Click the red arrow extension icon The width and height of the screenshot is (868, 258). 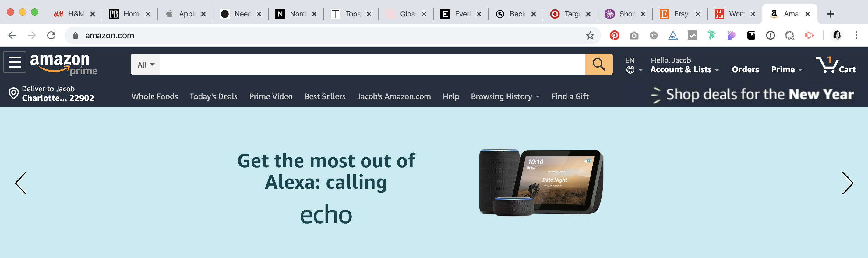(809, 35)
